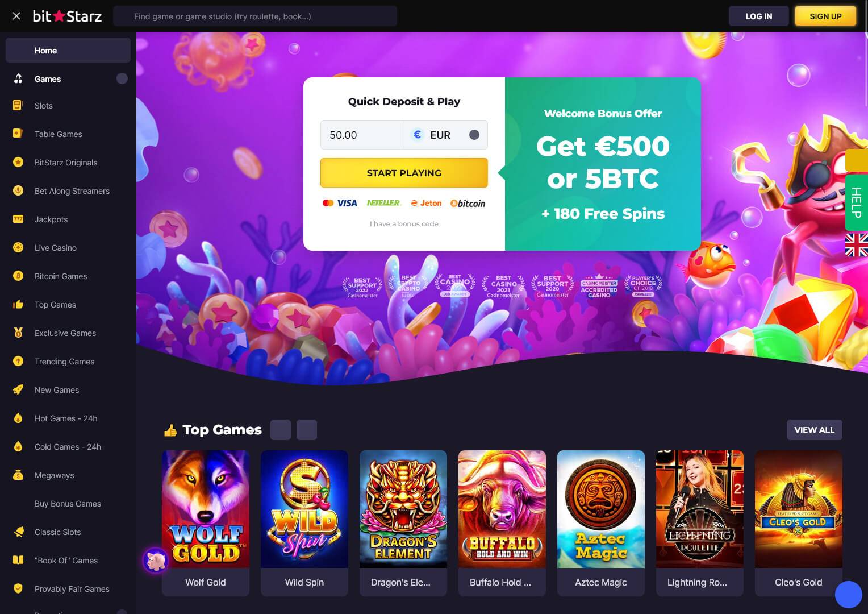Click the game search field
Viewport: 868px width, 614px height.
click(x=255, y=16)
